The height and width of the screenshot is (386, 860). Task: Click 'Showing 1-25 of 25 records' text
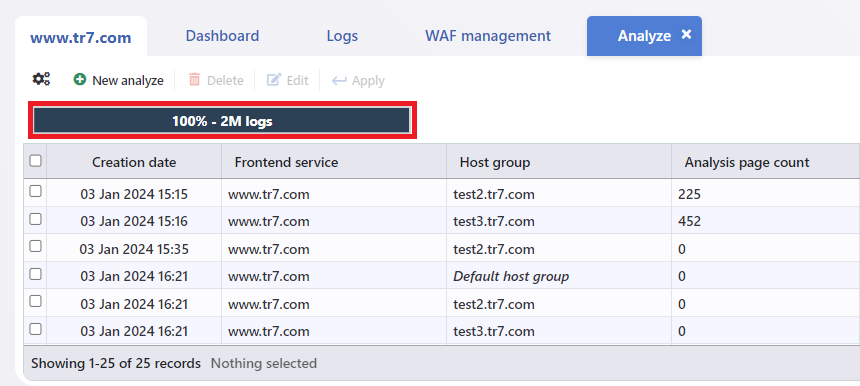click(x=116, y=364)
